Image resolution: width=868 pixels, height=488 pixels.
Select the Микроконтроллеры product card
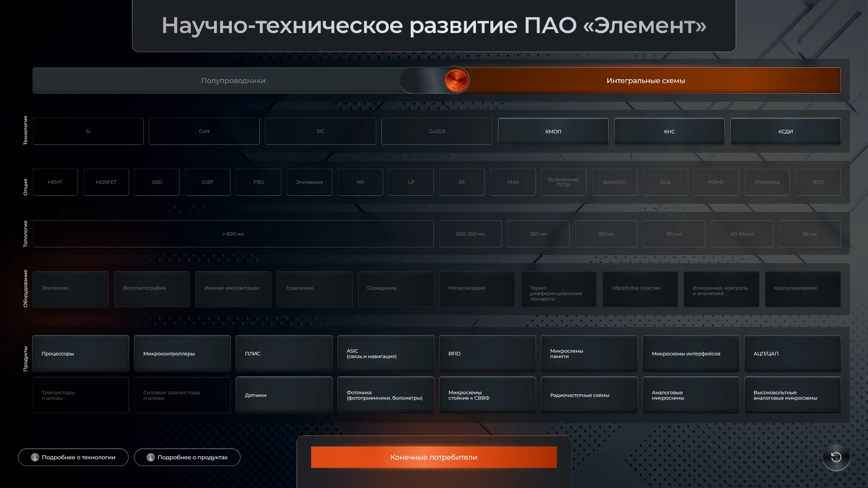[x=182, y=354]
